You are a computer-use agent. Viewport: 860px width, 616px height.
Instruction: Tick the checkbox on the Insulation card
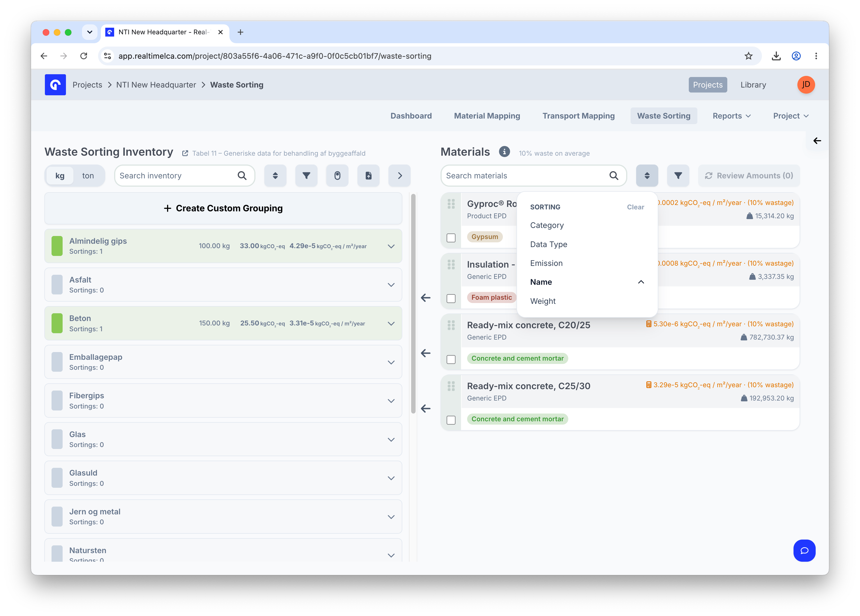(x=451, y=299)
